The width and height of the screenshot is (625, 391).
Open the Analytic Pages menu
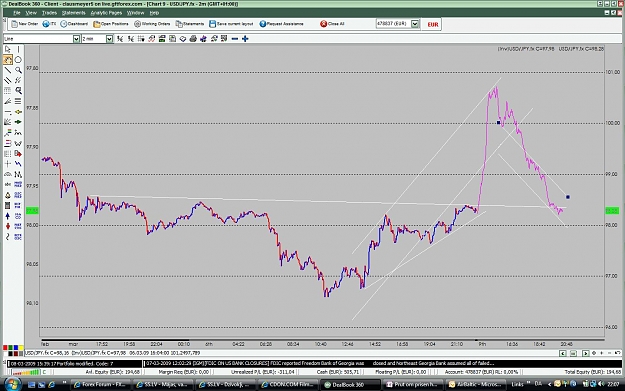tap(106, 13)
